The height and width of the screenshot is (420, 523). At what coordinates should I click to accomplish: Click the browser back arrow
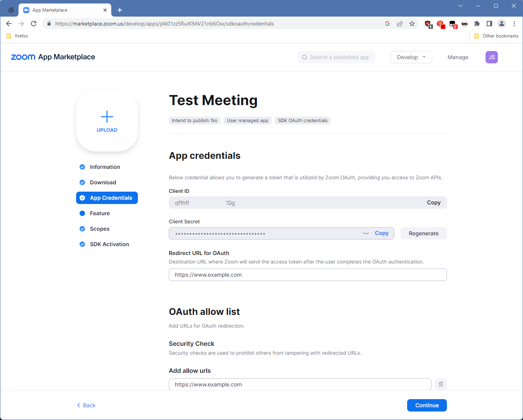[x=9, y=24]
